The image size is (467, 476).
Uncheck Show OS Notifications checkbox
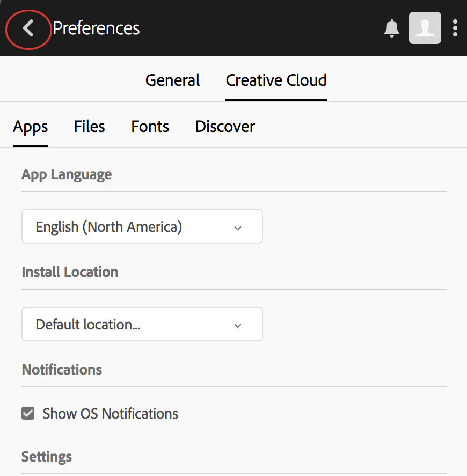pos(28,413)
